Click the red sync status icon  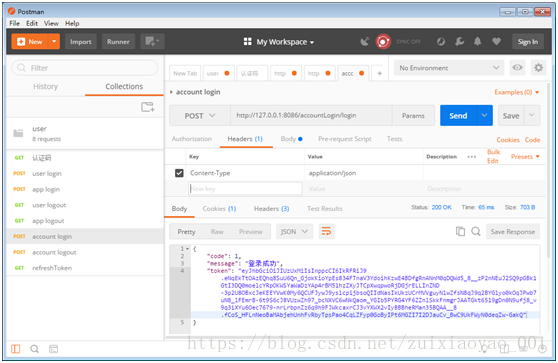(383, 42)
